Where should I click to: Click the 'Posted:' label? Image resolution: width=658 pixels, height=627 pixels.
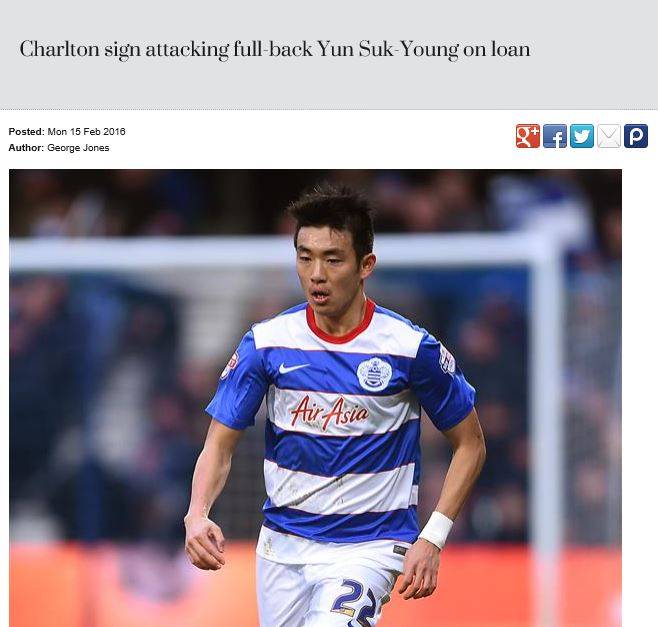point(26,131)
